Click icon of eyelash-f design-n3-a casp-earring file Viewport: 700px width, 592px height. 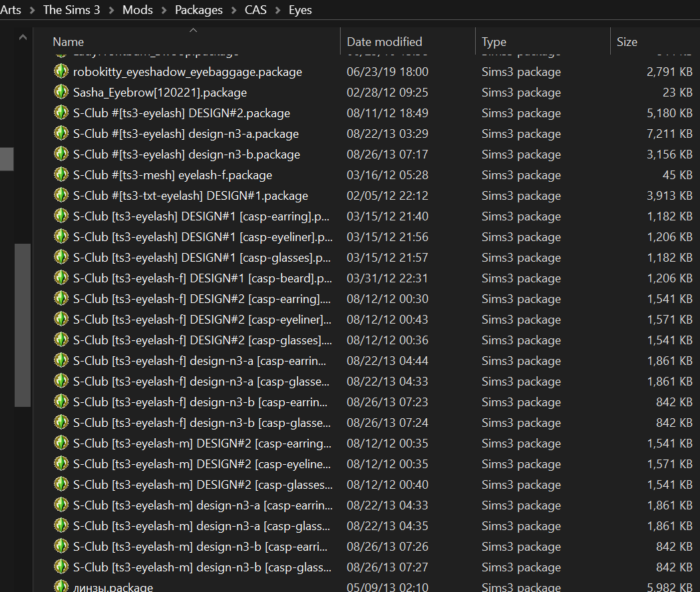(61, 360)
